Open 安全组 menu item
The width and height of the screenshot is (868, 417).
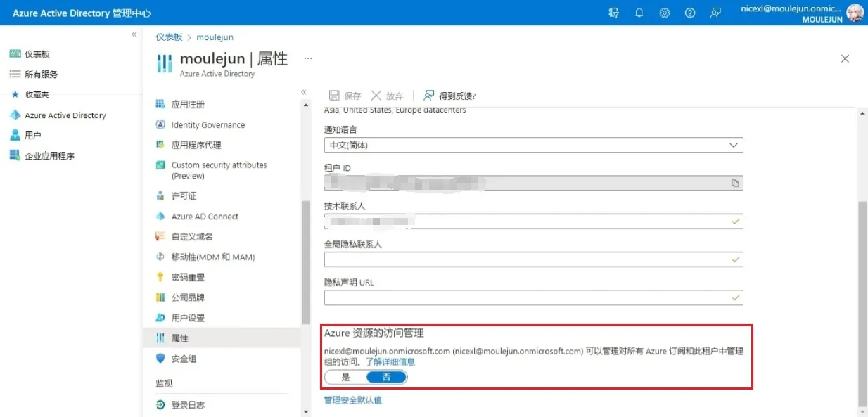click(184, 359)
